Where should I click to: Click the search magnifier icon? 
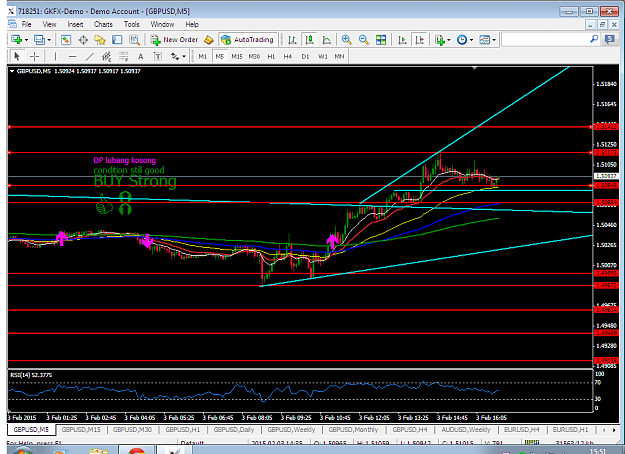pos(594,39)
